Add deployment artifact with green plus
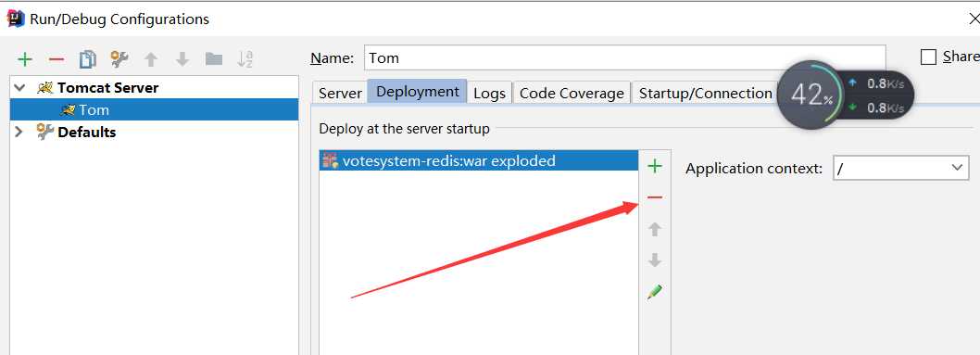 pos(654,166)
